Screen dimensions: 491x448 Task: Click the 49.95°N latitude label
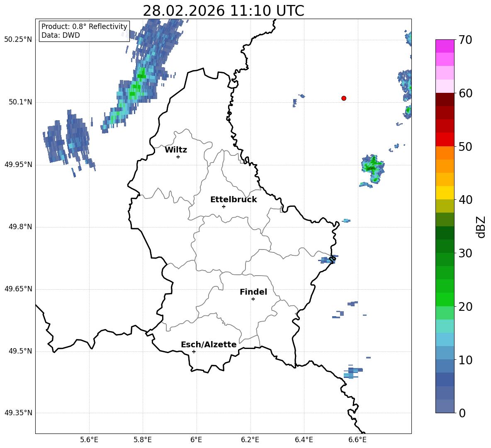(18, 165)
